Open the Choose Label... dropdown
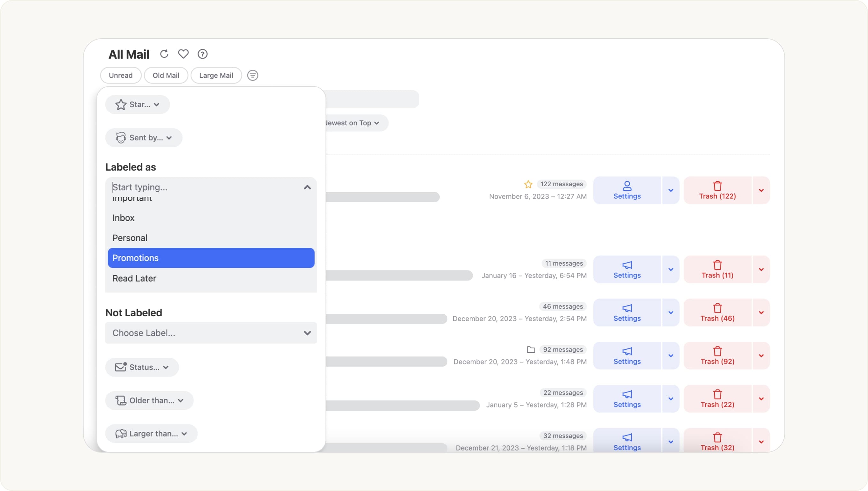Image resolution: width=868 pixels, height=491 pixels. [211, 333]
